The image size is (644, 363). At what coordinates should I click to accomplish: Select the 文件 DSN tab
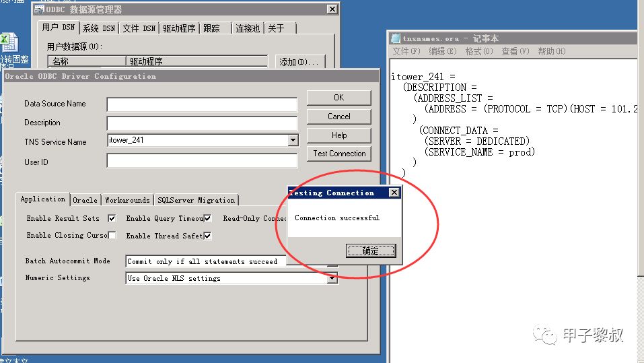[139, 28]
